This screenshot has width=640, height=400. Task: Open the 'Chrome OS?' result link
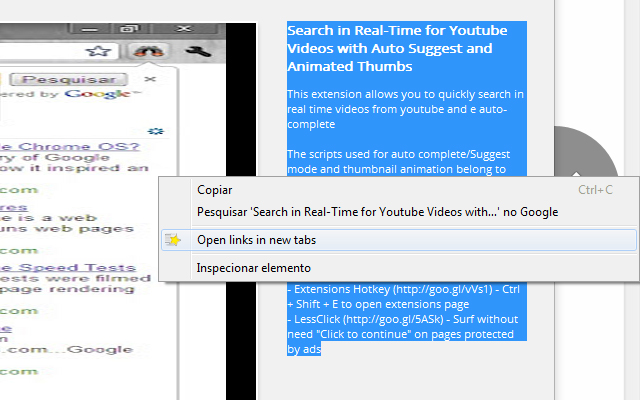[x=70, y=146]
